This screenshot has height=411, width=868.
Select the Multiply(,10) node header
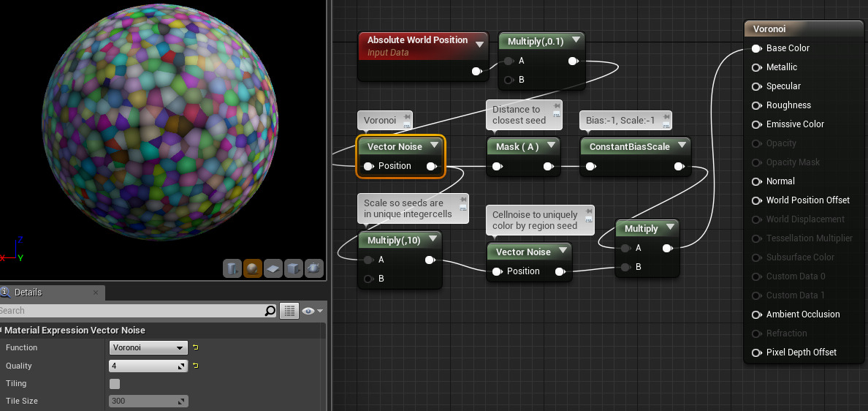click(393, 240)
